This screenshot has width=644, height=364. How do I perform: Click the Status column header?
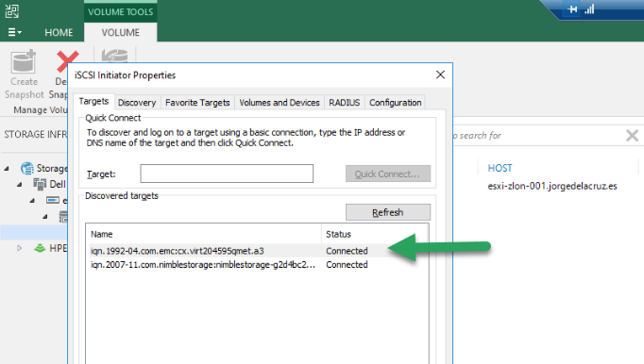(375, 234)
